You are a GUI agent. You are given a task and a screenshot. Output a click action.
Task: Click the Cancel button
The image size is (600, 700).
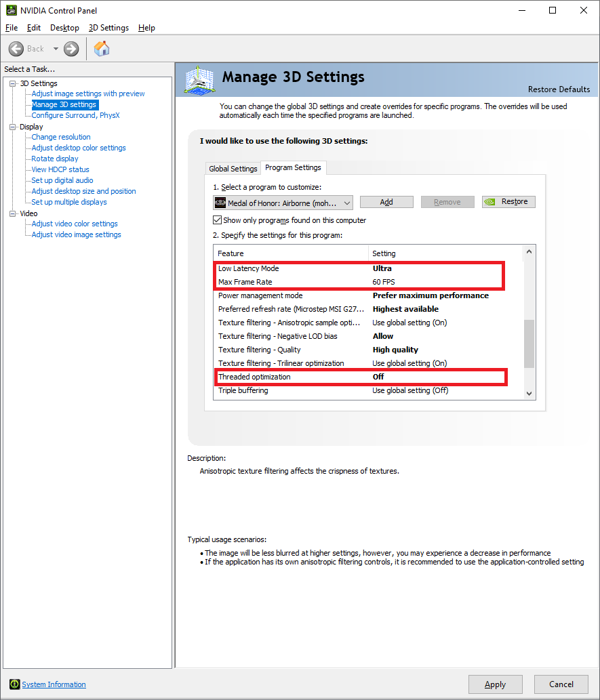coord(561,684)
